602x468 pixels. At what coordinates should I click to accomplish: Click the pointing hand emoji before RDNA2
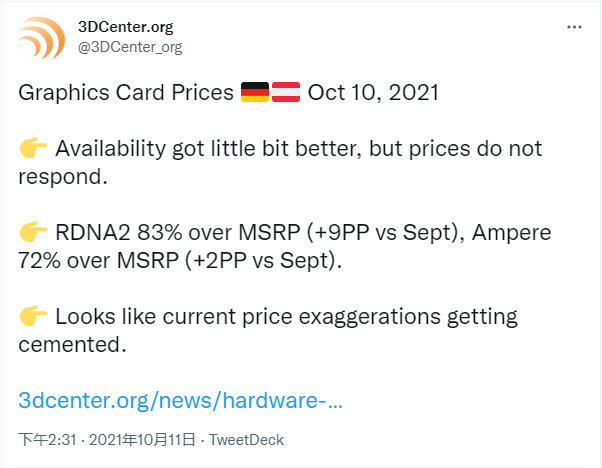[x=33, y=233]
